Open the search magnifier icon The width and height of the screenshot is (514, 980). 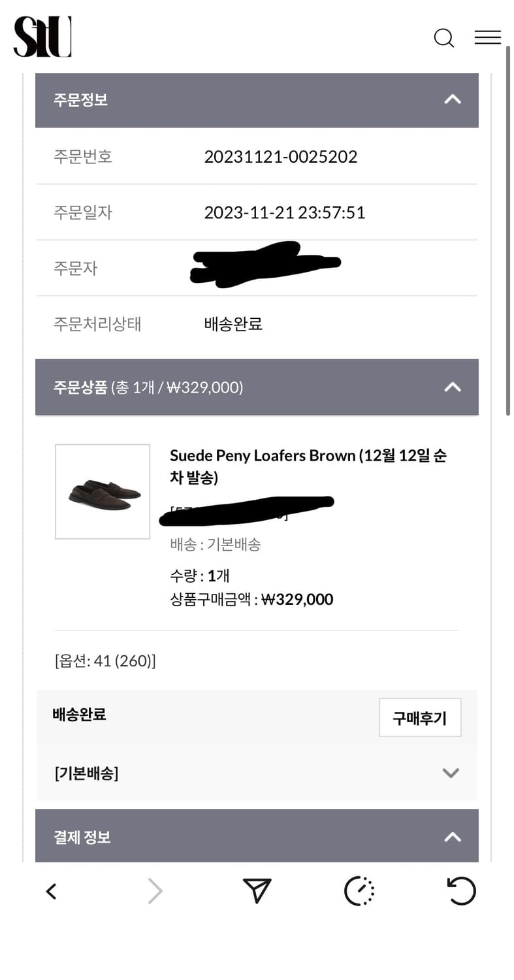[443, 38]
